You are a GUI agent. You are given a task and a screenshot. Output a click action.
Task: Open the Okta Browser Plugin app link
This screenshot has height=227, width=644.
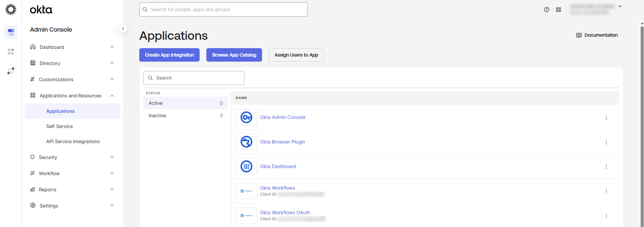point(283,142)
